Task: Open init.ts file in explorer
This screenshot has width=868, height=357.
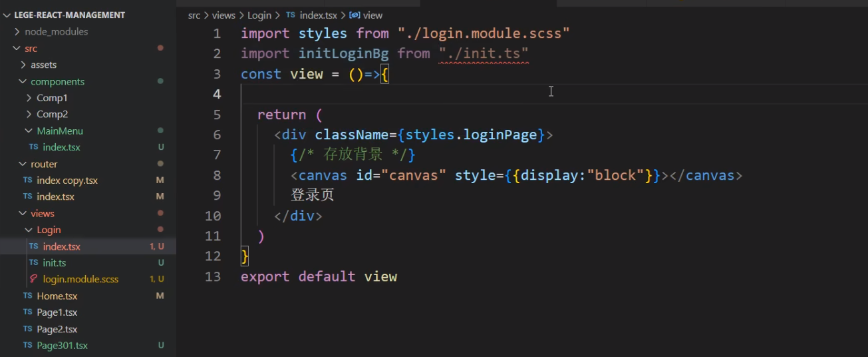Action: 55,262
